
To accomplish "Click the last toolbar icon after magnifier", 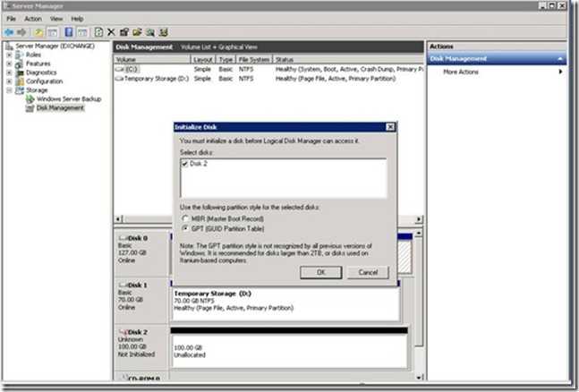I will click(x=163, y=32).
